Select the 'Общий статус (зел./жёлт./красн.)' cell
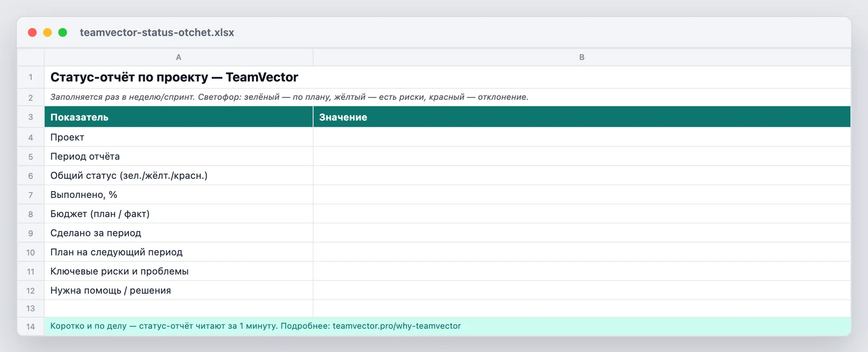 tap(178, 175)
